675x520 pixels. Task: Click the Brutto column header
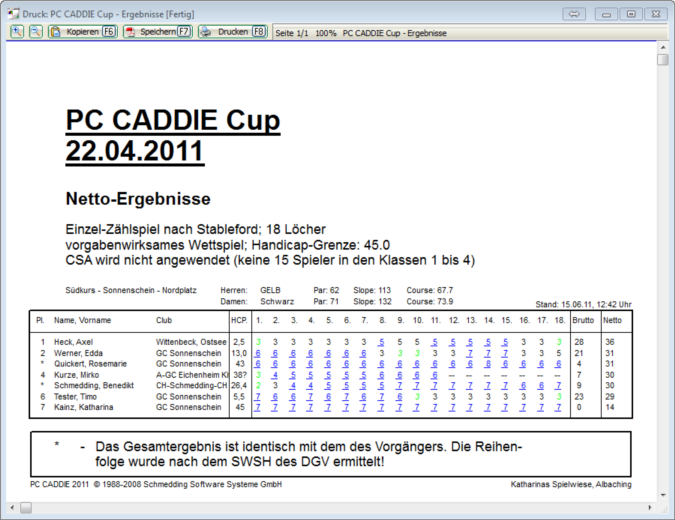[x=582, y=320]
